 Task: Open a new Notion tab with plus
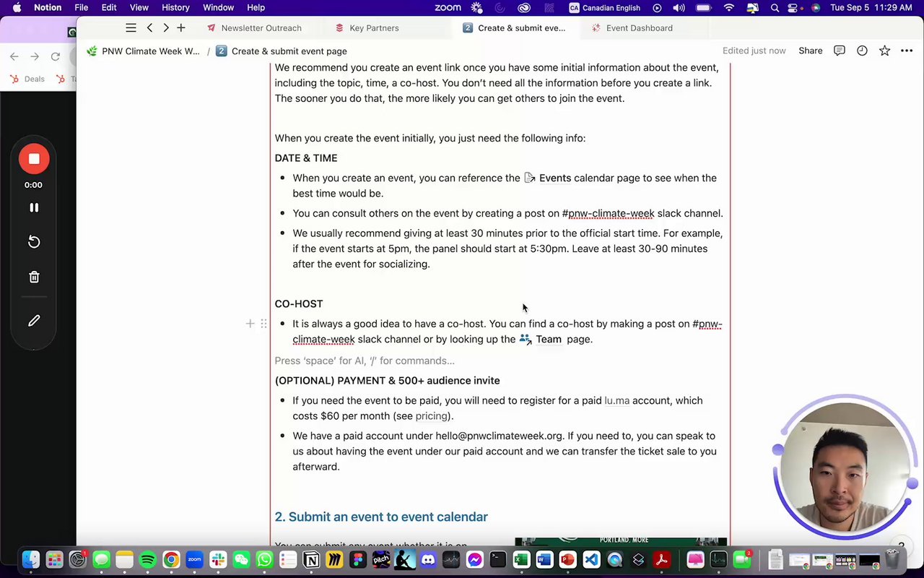(181, 27)
